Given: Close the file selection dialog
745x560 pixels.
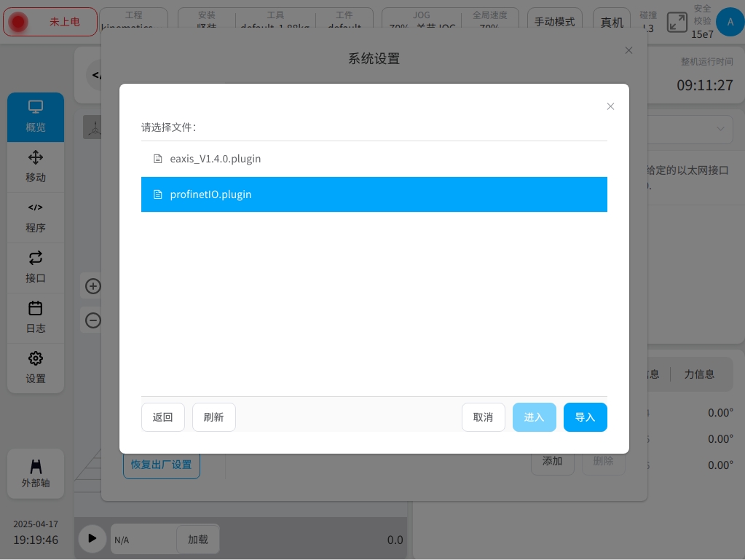Looking at the screenshot, I should [x=610, y=106].
